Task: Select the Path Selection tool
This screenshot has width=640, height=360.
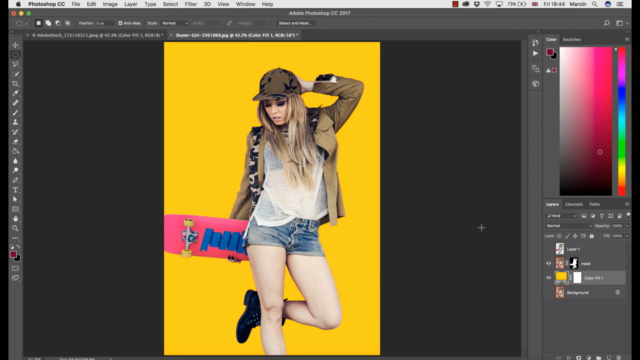Action: [16, 200]
